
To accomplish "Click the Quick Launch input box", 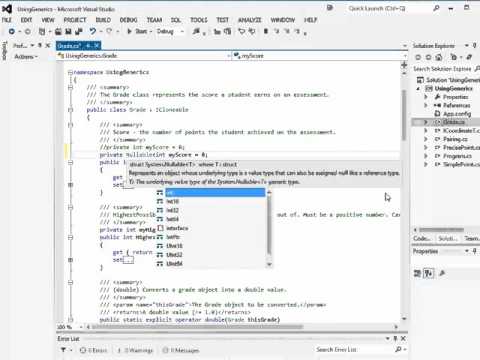I will (388, 8).
